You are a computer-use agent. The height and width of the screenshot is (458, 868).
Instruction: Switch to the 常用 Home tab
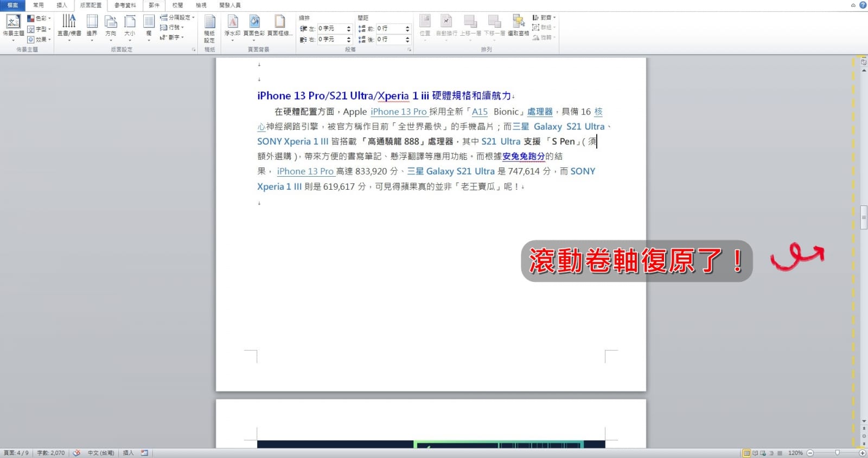[38, 5]
